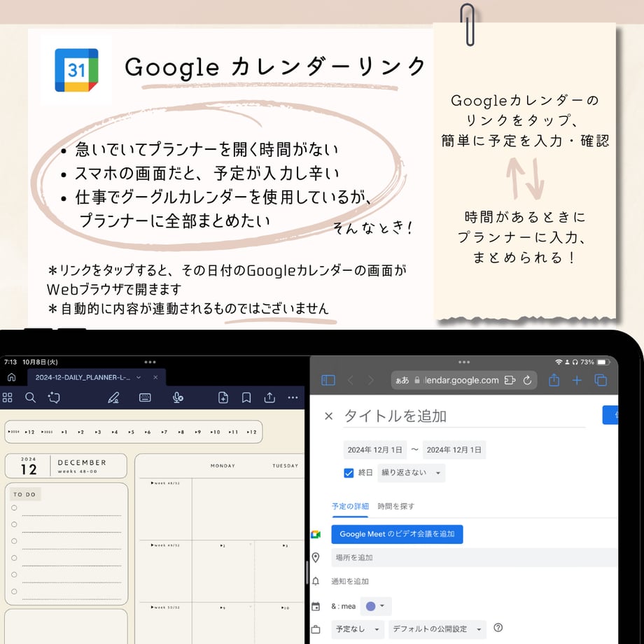Open the GoodNotes three-dot more menu in toolbar
Image resolution: width=644 pixels, height=644 pixels.
pos(293,397)
